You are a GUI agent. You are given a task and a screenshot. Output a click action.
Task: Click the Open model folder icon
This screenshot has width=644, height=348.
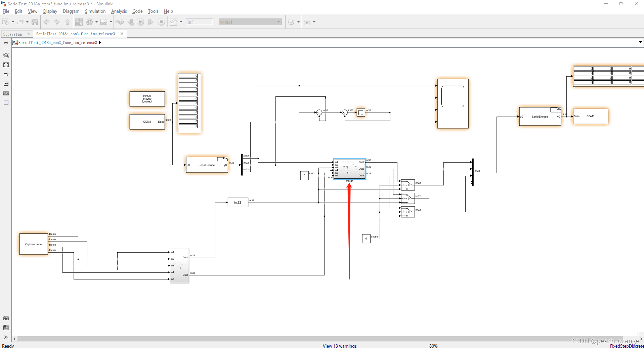coord(20,22)
